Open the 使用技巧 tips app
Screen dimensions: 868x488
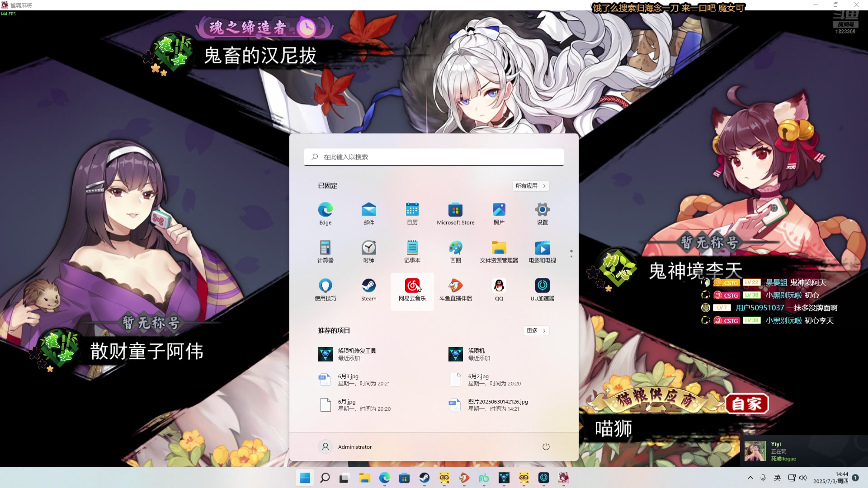tap(325, 290)
